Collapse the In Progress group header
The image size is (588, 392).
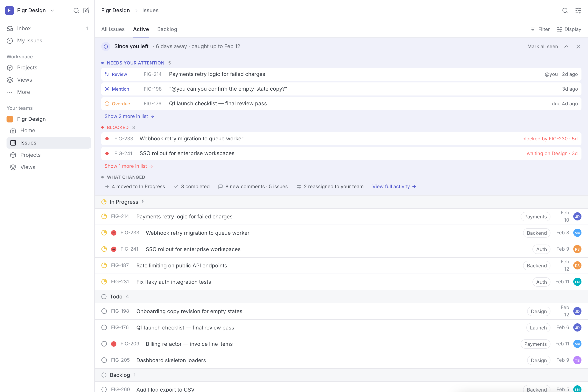click(x=341, y=202)
